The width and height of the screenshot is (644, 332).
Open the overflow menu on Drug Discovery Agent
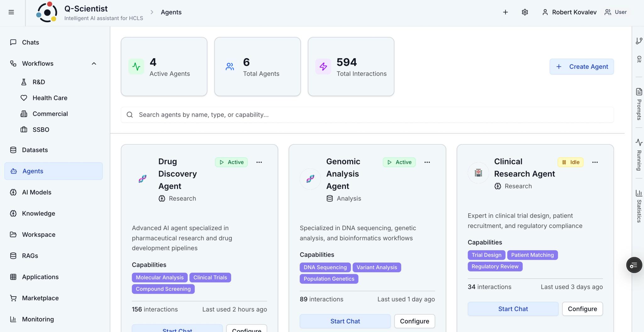click(259, 162)
